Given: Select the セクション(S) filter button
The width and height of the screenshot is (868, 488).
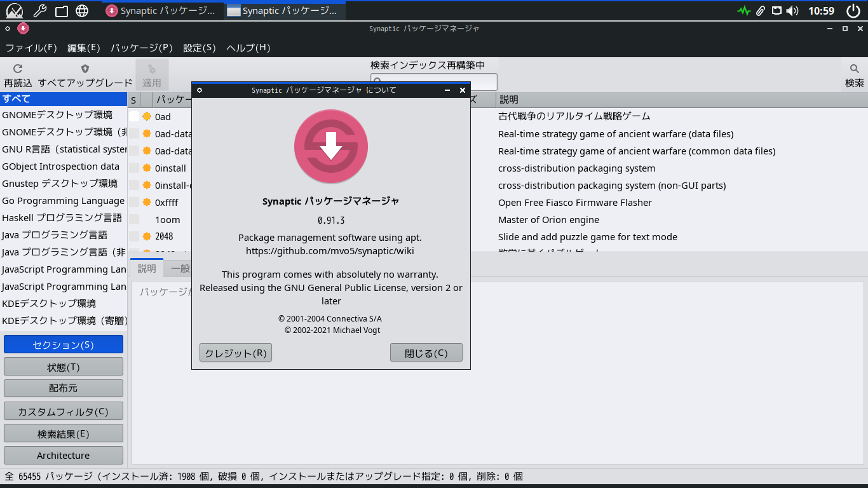Looking at the screenshot, I should [64, 344].
